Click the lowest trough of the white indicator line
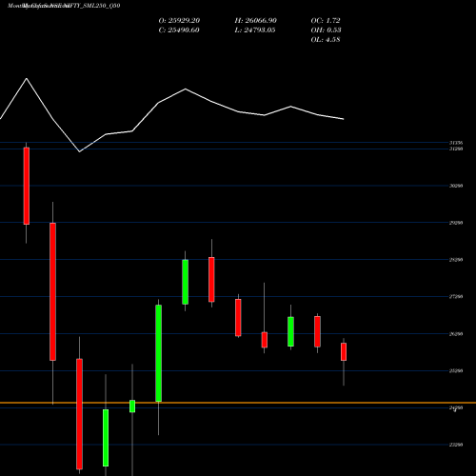Viewport: 476px width, 476px height. 79,151
